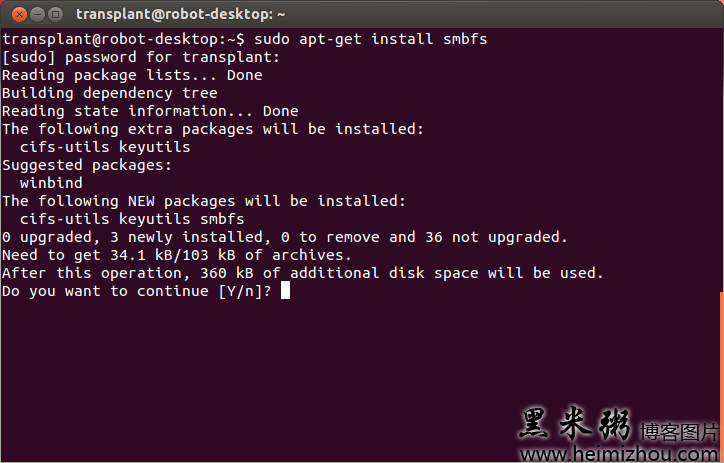Click the orange scrollbar on the right edge
Image resolution: width=724 pixels, height=463 pixels.
(722, 375)
